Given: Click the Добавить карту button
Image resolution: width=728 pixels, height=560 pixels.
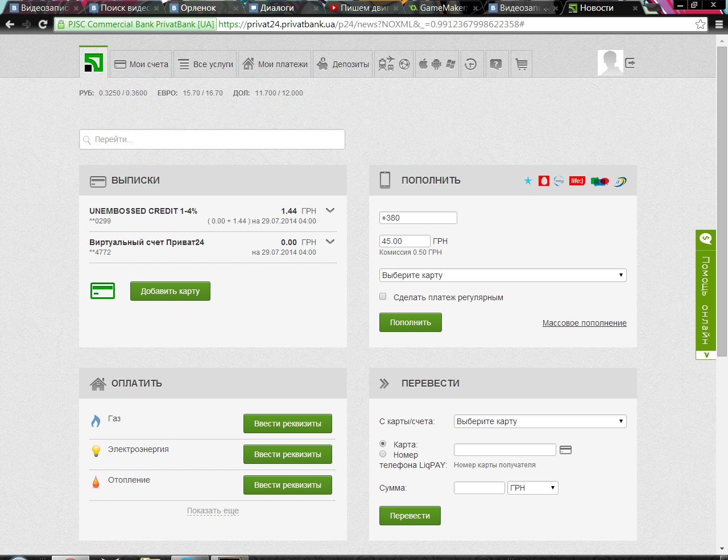Looking at the screenshot, I should tap(170, 291).
